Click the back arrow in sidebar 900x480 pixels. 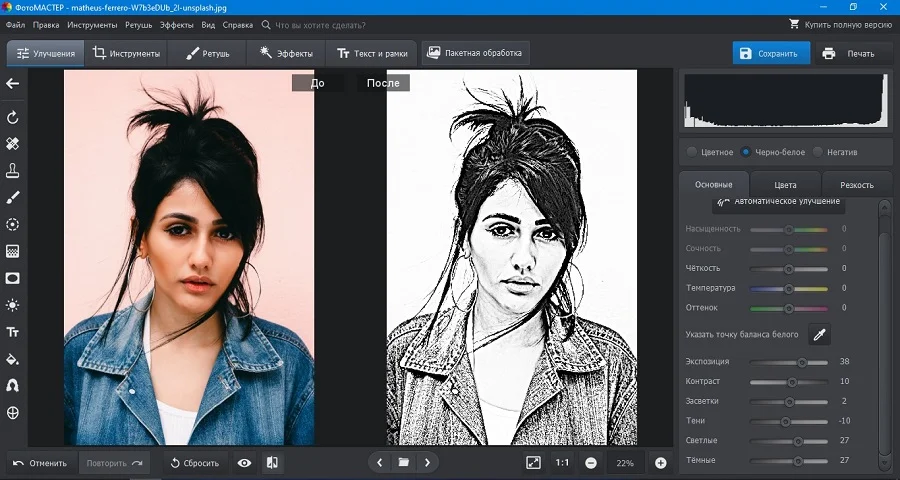[13, 84]
